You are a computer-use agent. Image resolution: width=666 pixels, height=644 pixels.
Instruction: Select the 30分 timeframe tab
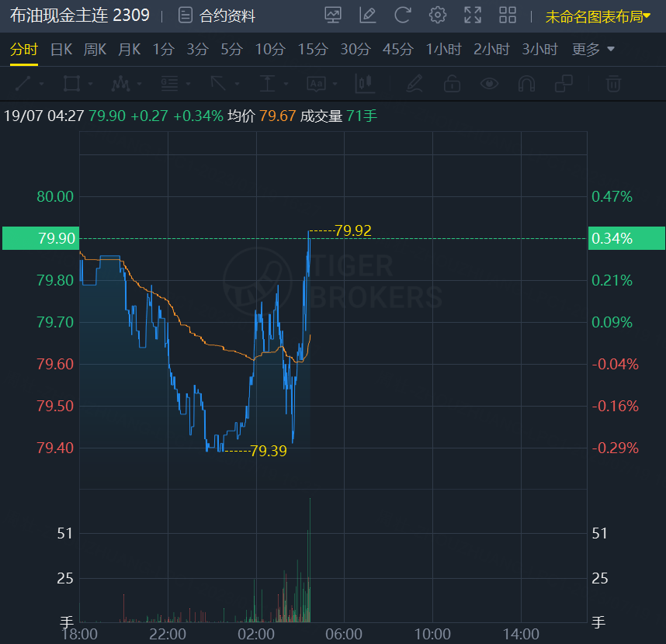(356, 49)
